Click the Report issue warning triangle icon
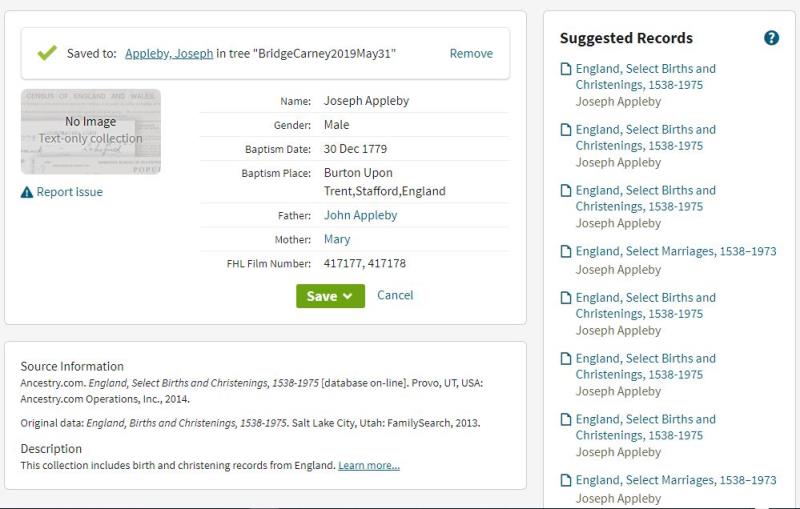This screenshot has width=800, height=509. pyautogui.click(x=27, y=192)
